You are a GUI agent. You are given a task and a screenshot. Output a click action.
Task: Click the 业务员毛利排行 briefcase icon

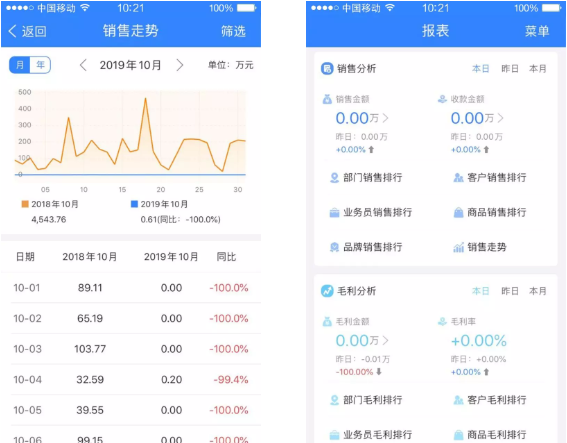[x=334, y=435]
